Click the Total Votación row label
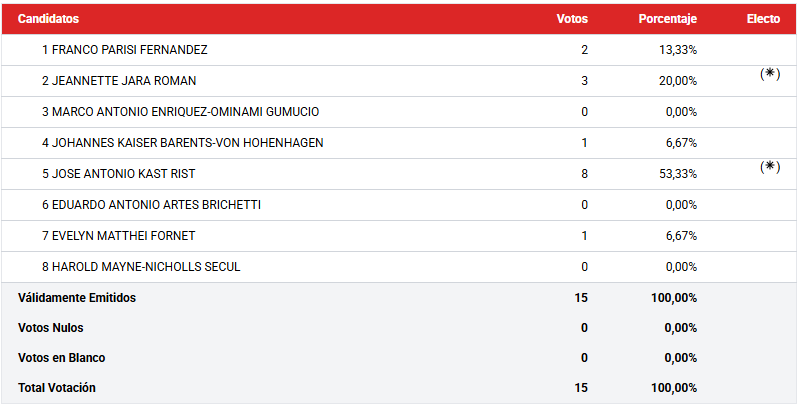Image resolution: width=801 pixels, height=405 pixels. click(x=57, y=388)
